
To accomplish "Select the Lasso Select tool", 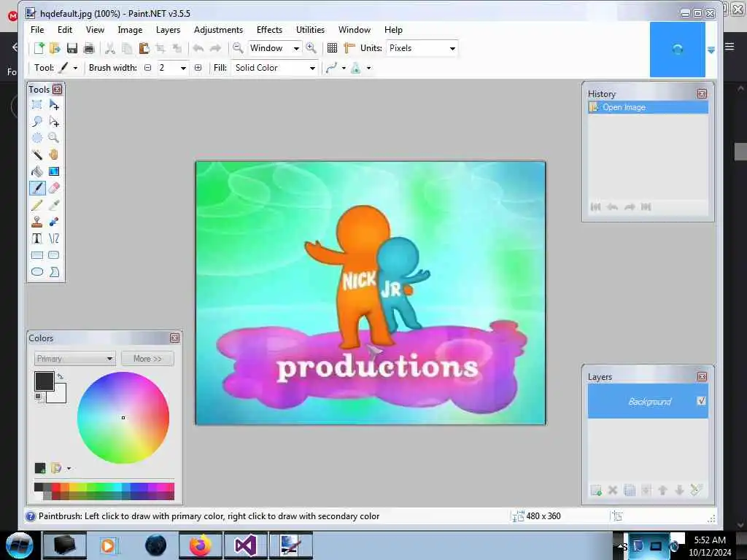I will click(36, 122).
